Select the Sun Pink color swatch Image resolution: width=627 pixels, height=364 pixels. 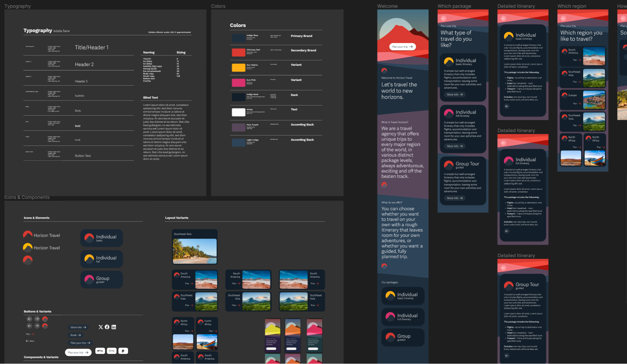(x=238, y=83)
